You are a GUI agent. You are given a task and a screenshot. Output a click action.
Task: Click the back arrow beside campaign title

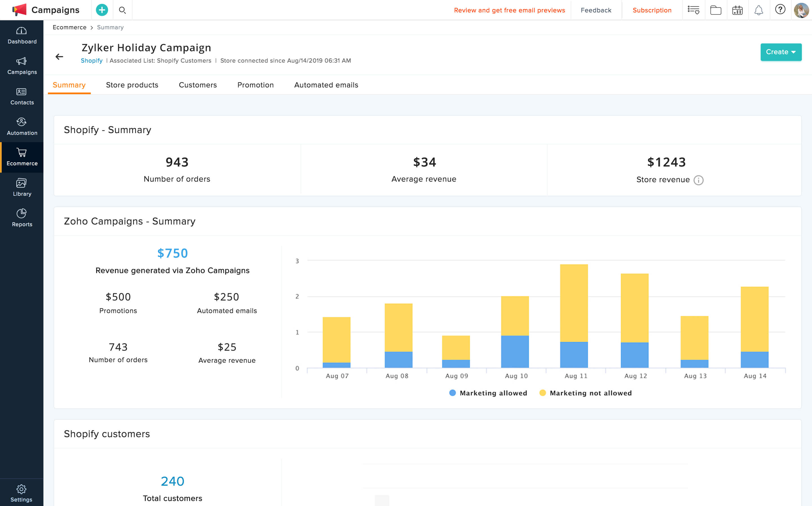(x=59, y=57)
